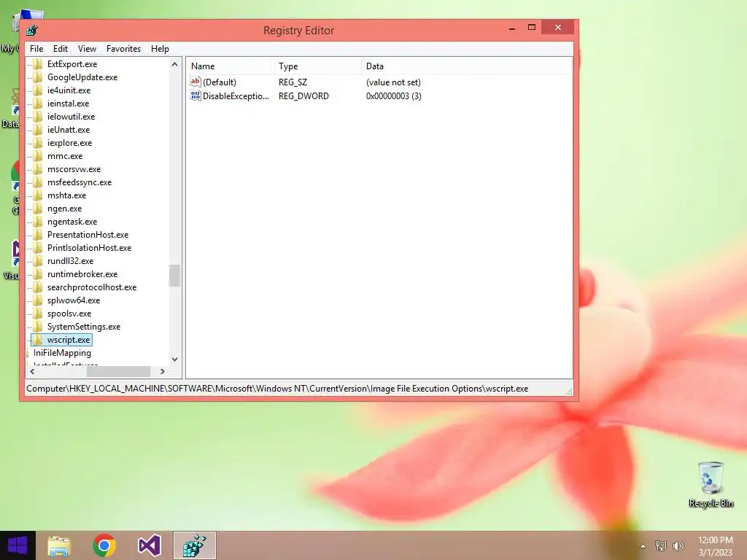Select the ngen.exe folder icon
This screenshot has width=747, height=560.
[x=38, y=209]
